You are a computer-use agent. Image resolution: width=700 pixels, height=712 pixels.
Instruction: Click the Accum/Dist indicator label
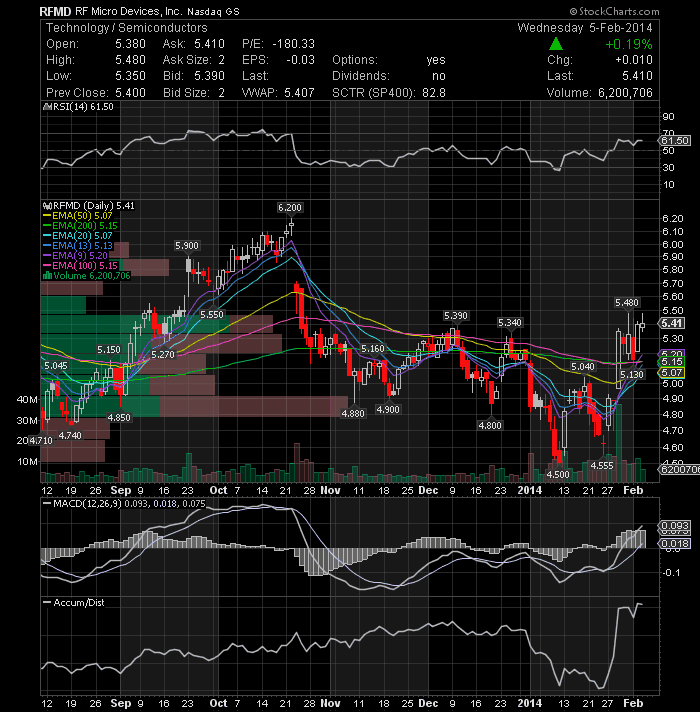pos(74,603)
